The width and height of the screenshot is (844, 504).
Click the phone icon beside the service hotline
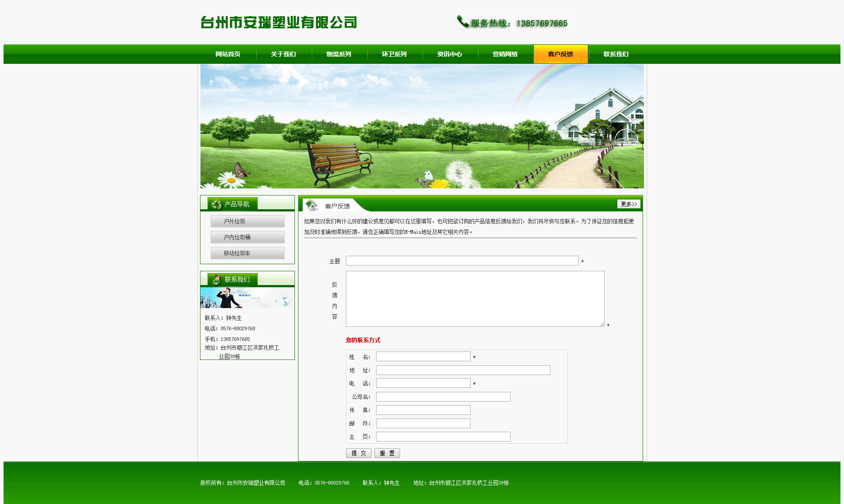pyautogui.click(x=463, y=22)
